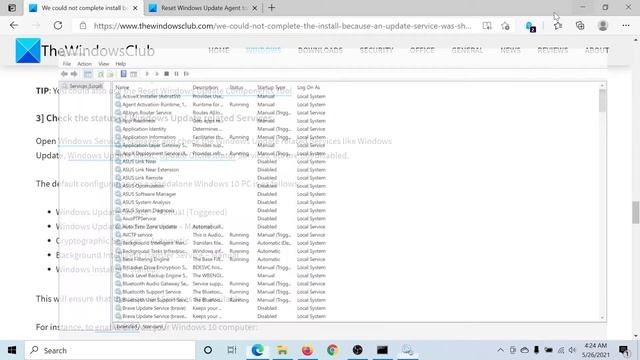640x360 pixels.
Task: Open Edge Settings and more menu
Action: [x=626, y=26]
